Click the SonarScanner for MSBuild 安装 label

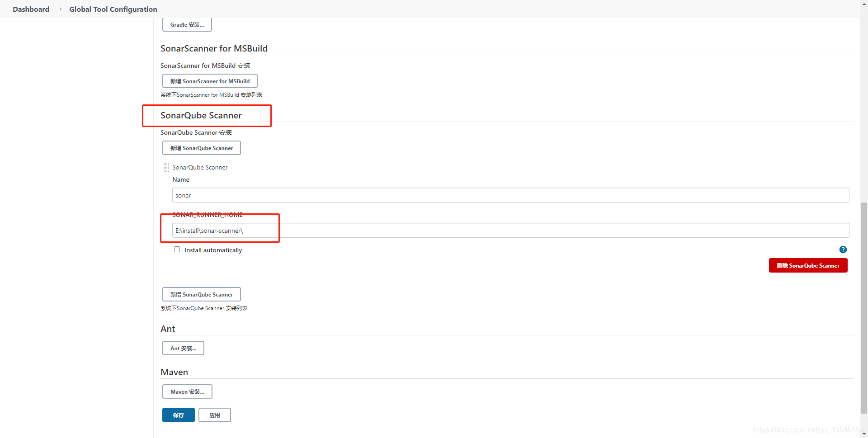[205, 66]
